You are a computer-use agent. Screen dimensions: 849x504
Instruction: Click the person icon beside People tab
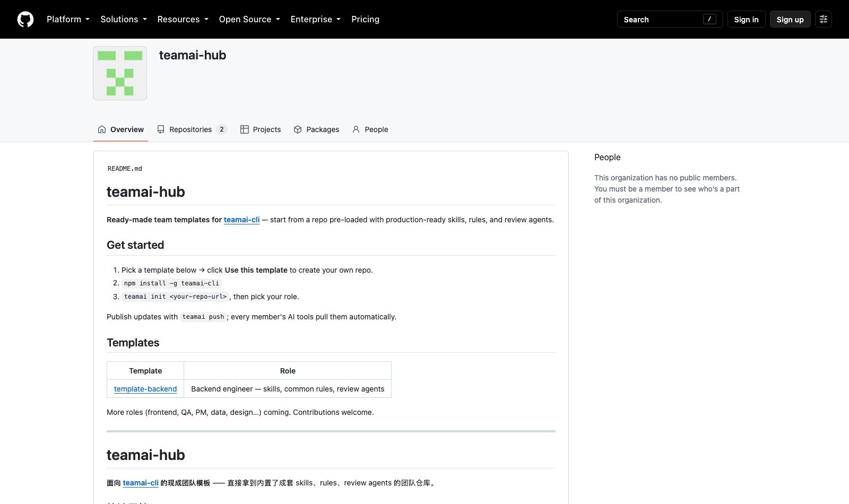[356, 129]
